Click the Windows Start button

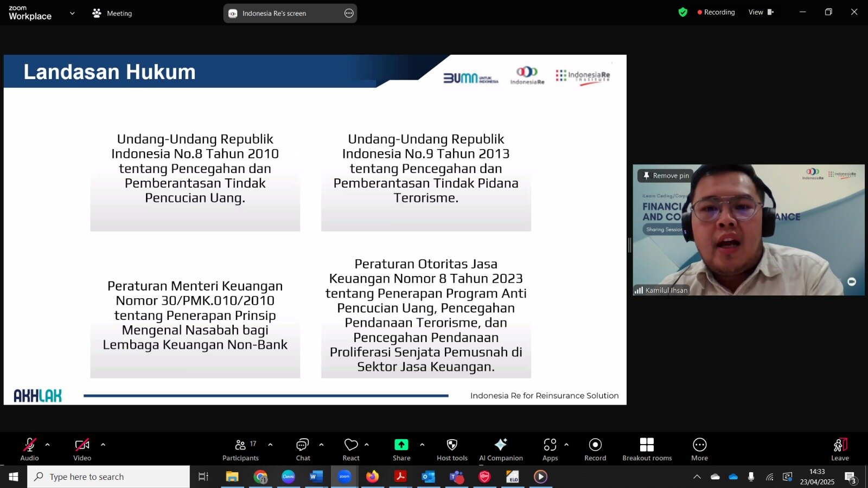click(x=14, y=477)
